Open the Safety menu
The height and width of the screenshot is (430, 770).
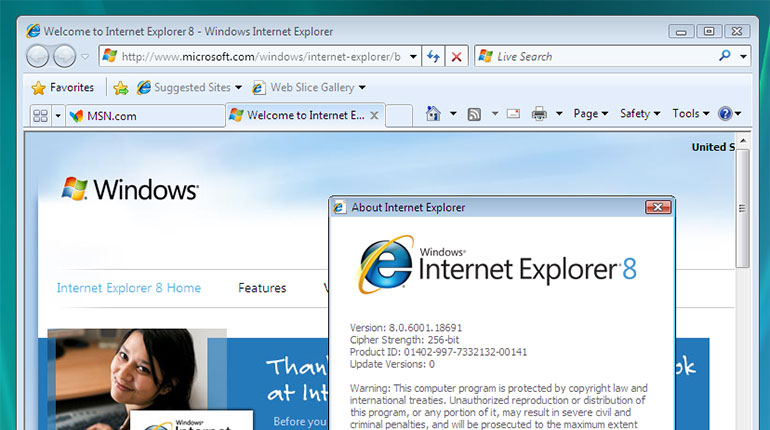click(640, 113)
